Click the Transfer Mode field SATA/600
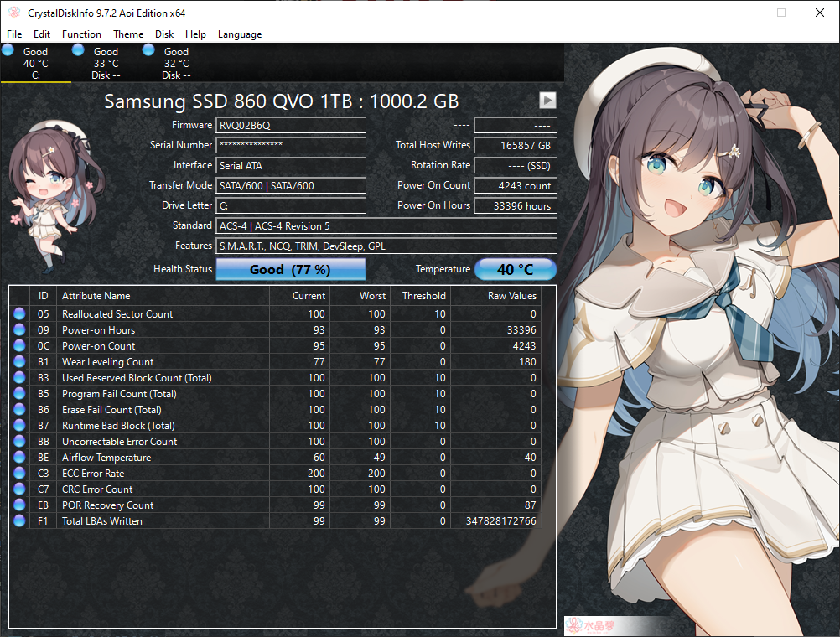Viewport: 840px width, 637px height. (291, 186)
